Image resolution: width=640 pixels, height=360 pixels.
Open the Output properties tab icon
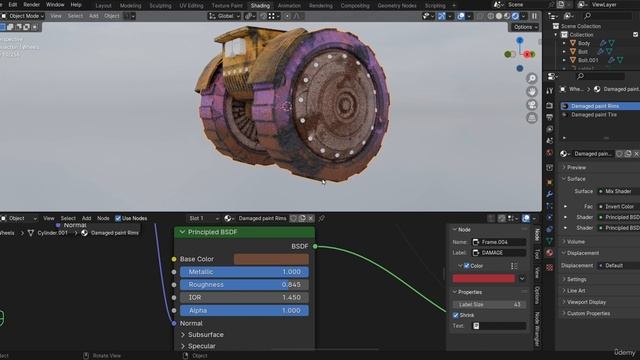[550, 118]
